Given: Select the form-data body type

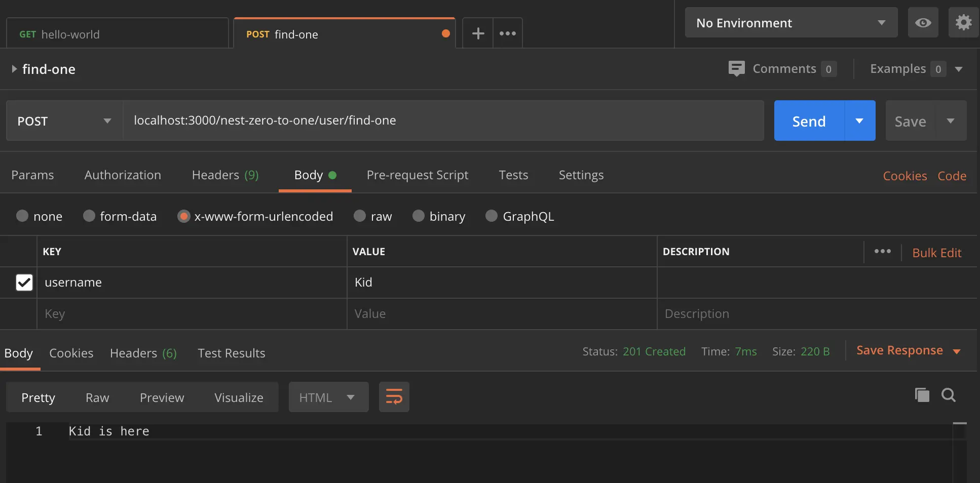Looking at the screenshot, I should 89,216.
